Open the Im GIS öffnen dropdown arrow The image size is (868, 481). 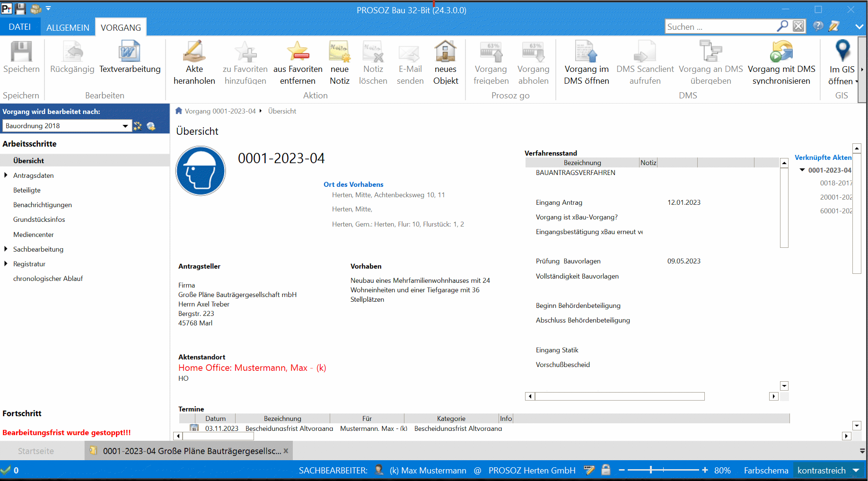point(857,81)
